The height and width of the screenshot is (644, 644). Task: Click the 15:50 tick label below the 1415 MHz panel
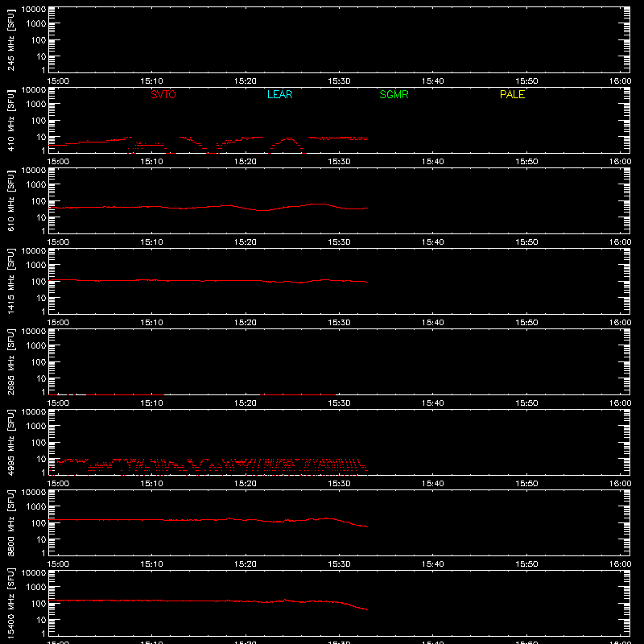pos(526,323)
